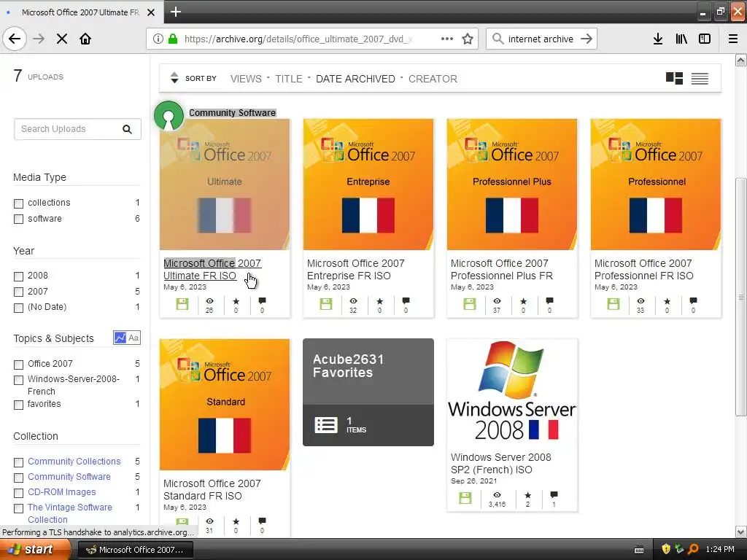This screenshot has height=560, width=747.
Task: Focus the internet archive search box
Action: pyautogui.click(x=541, y=39)
